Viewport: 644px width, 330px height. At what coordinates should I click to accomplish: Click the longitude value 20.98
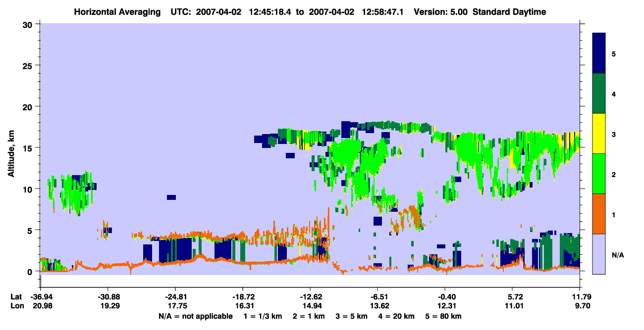(x=42, y=306)
